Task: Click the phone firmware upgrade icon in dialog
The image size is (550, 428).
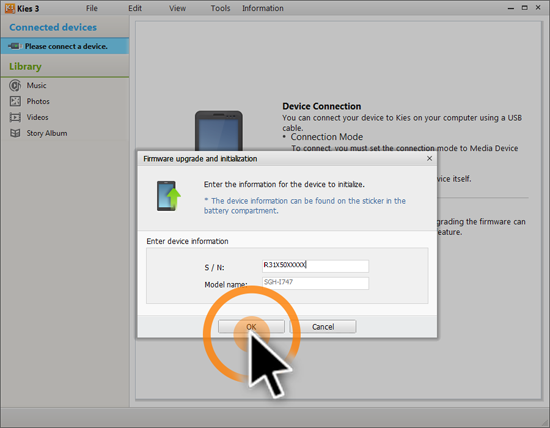Action: pos(169,196)
